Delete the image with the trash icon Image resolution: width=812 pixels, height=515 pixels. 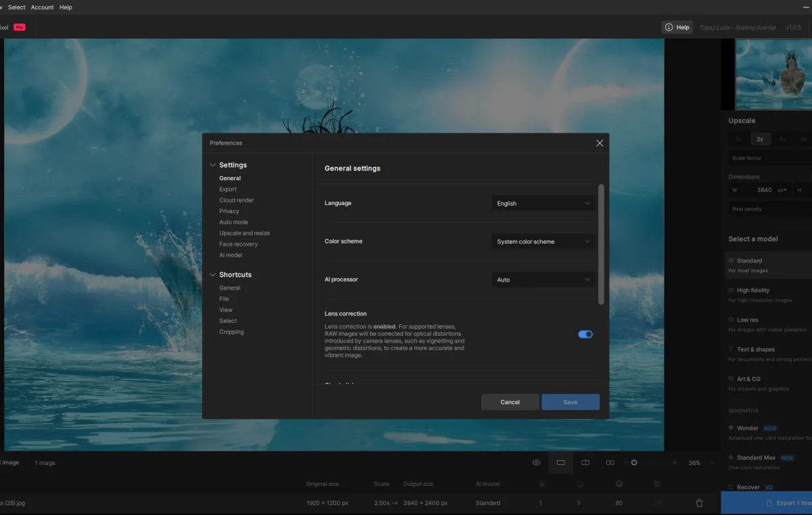(700, 503)
